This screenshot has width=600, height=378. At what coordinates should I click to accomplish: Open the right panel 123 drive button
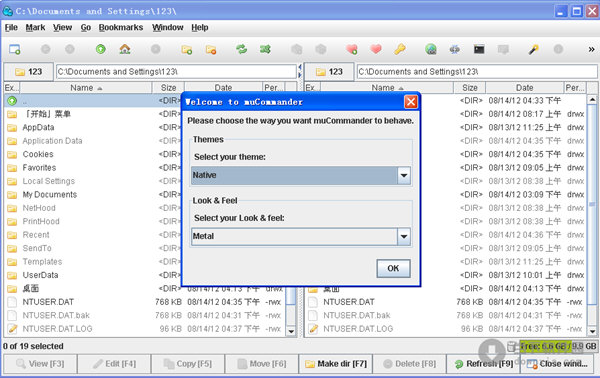tap(329, 72)
